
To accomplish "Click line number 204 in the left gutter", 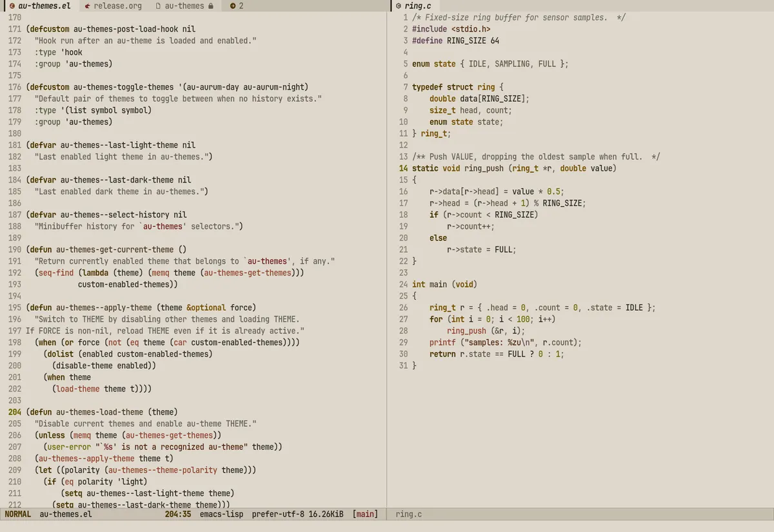I will click(x=15, y=412).
